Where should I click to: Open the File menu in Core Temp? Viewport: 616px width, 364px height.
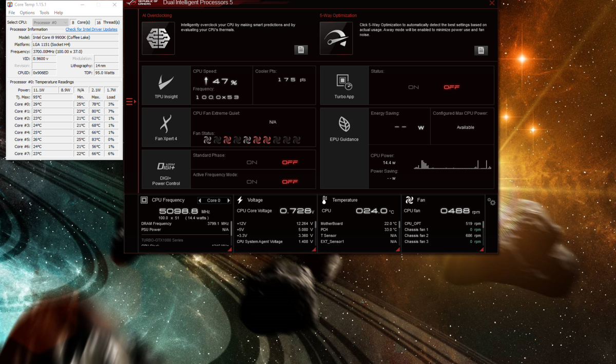(x=12, y=13)
